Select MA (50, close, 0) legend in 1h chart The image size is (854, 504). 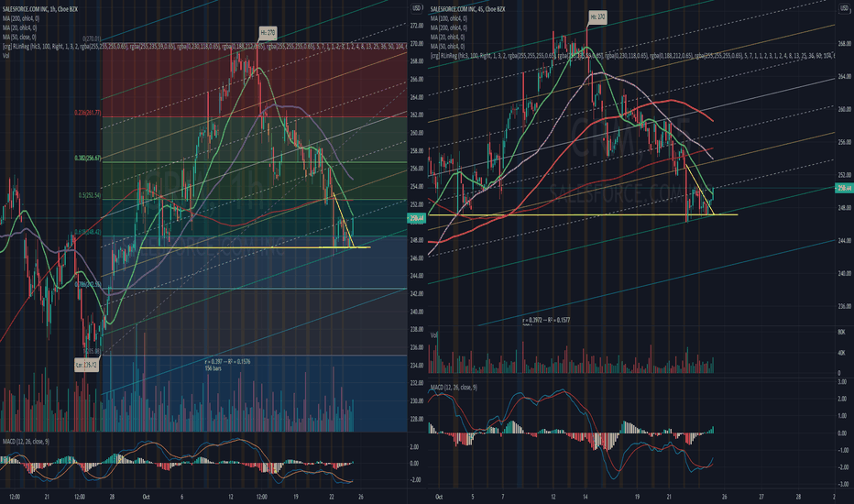19,37
